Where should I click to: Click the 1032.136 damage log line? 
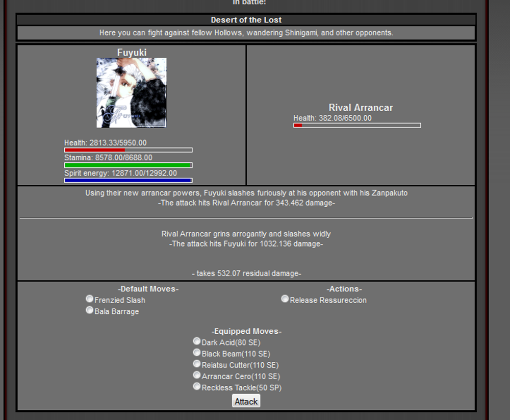(246, 244)
